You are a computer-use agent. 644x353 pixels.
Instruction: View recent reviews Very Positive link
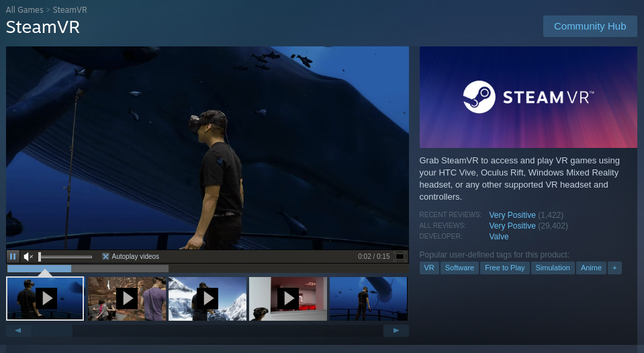point(512,215)
